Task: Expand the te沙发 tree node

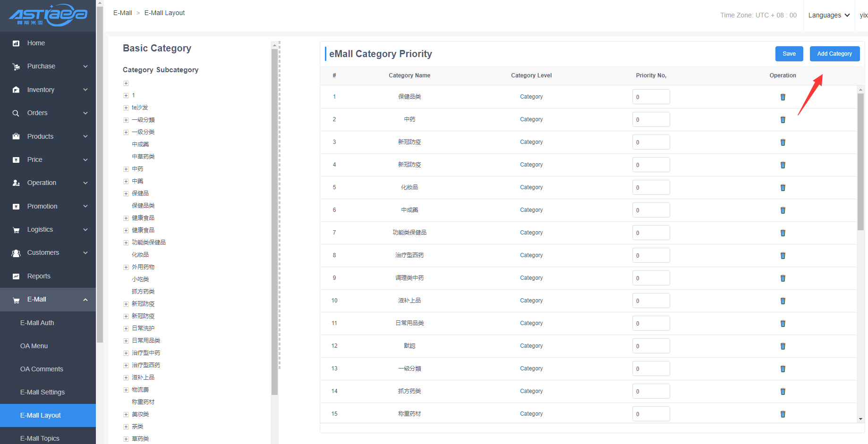Action: point(126,108)
